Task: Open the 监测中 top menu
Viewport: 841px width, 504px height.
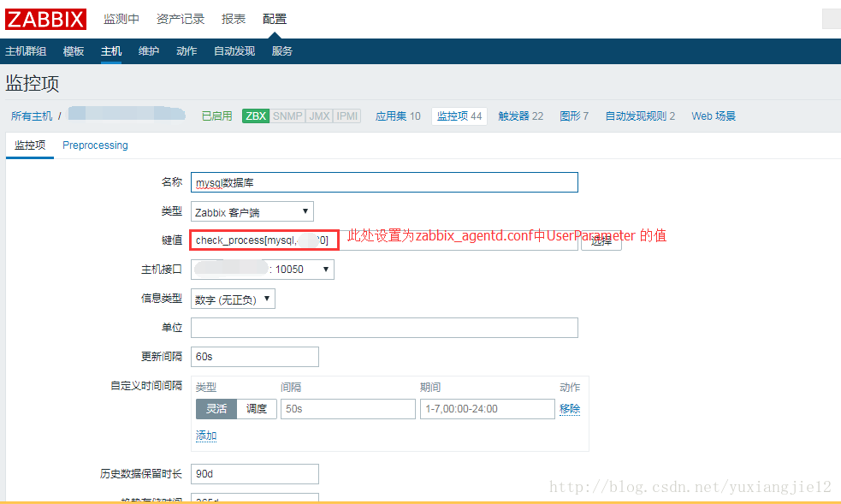Action: 121,19
